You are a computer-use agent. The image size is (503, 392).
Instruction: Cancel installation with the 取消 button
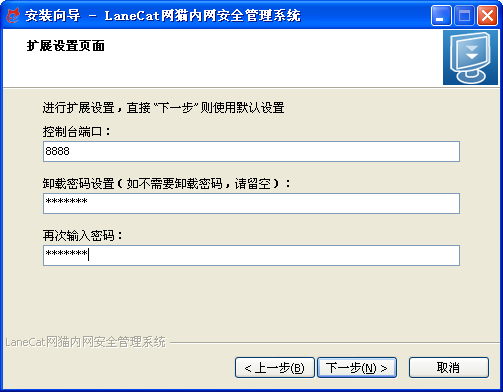pyautogui.click(x=449, y=368)
